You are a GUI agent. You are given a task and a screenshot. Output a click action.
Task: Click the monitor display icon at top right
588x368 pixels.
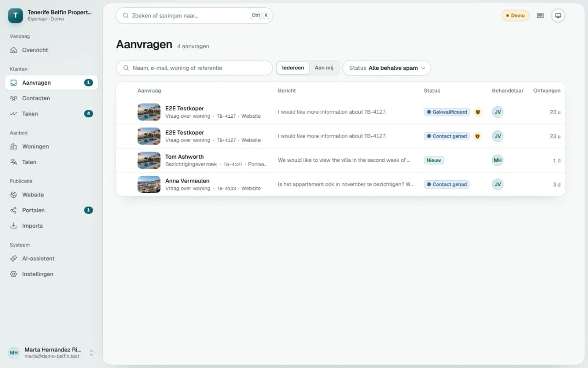click(558, 16)
